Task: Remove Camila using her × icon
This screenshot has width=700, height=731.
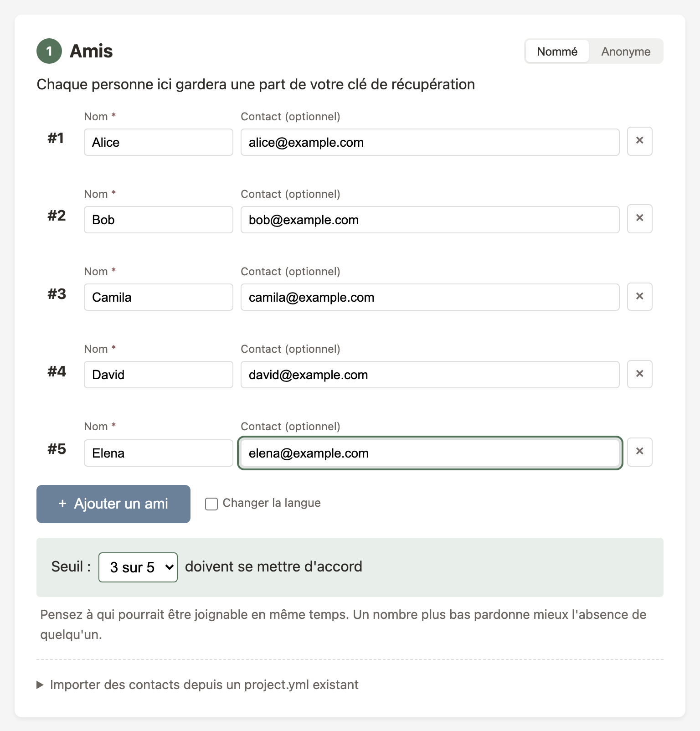Action: point(639,297)
